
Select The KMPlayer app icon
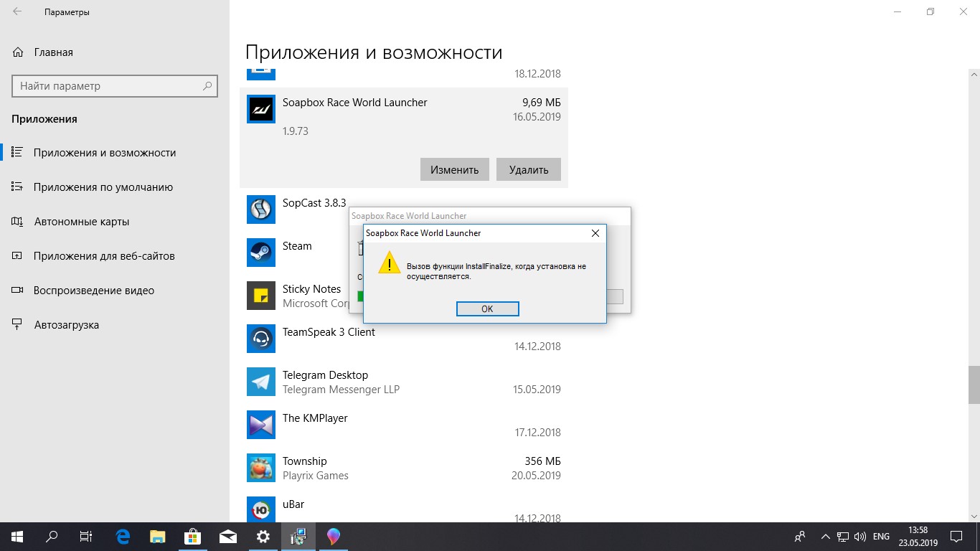[261, 425]
